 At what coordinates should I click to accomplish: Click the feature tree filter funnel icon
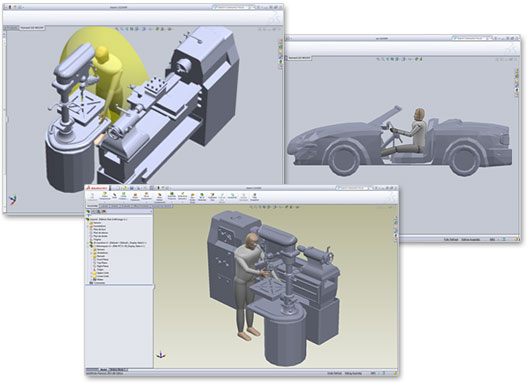(x=89, y=215)
